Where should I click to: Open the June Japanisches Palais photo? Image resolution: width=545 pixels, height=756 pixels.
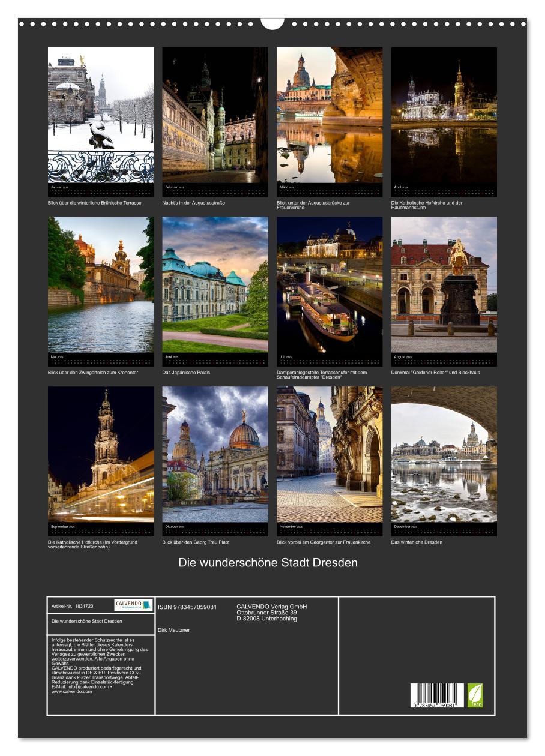point(215,285)
